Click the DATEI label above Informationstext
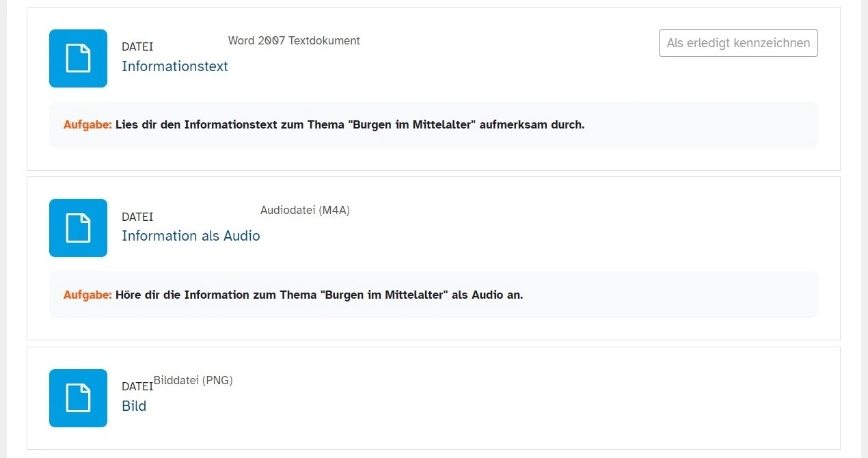Viewport: 868px width, 458px height. click(x=137, y=47)
